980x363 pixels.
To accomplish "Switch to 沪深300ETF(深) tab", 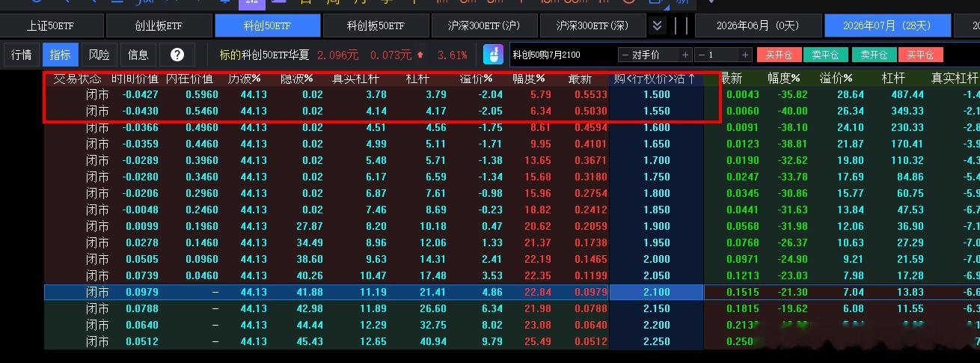I will coord(592,25).
